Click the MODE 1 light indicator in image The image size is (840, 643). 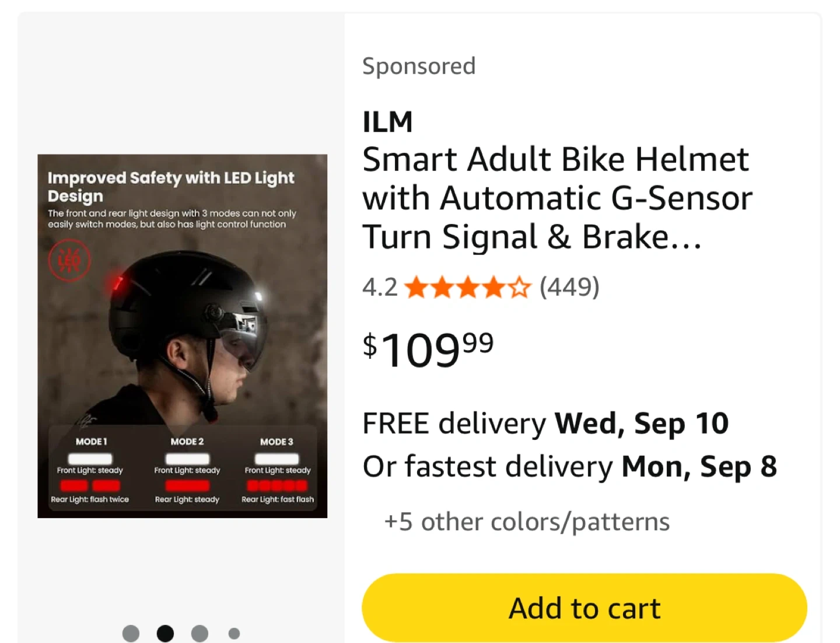(90, 470)
